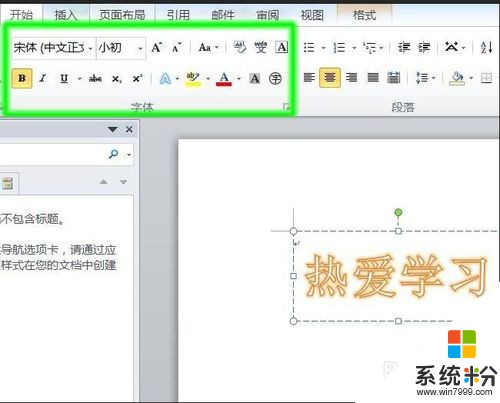Open the 页面布局 ribbon tab
Screen dimensions: 500x403
(122, 15)
